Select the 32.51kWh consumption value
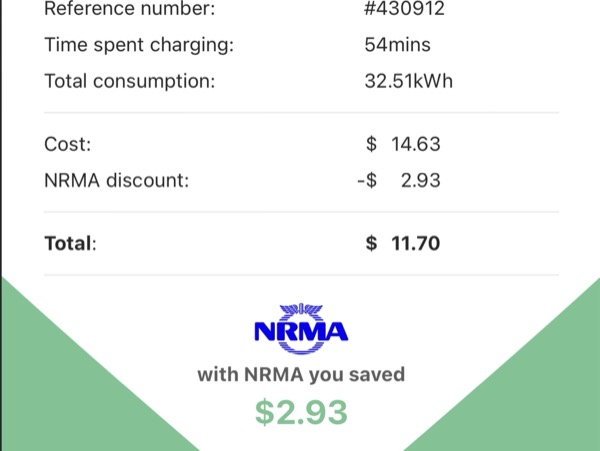The height and width of the screenshot is (451, 600). point(409,81)
